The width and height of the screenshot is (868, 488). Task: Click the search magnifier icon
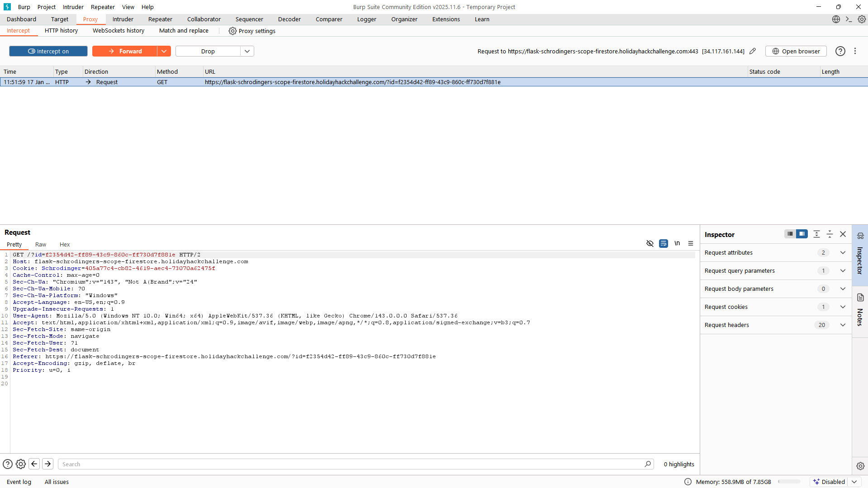coord(648,464)
